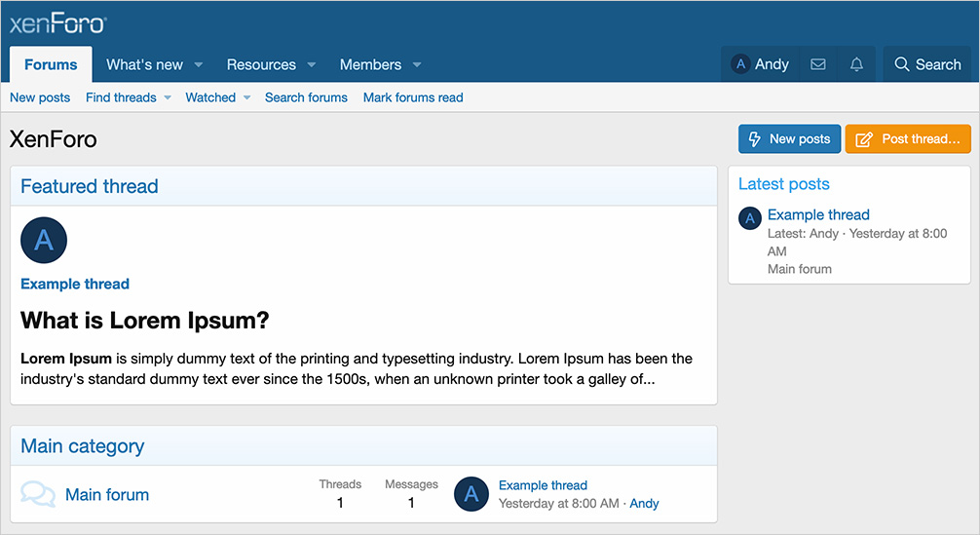The height and width of the screenshot is (535, 980).
Task: Expand the What's new dropdown arrow
Action: pyautogui.click(x=199, y=65)
